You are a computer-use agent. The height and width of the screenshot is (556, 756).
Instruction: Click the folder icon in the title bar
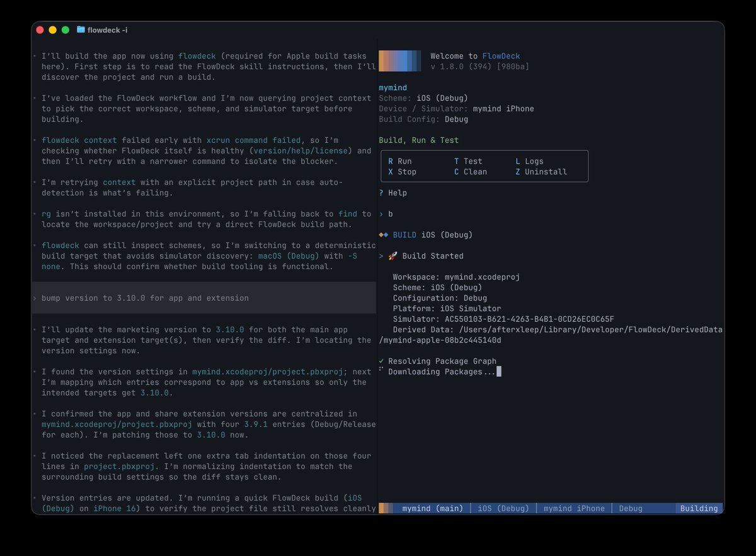pyautogui.click(x=81, y=30)
